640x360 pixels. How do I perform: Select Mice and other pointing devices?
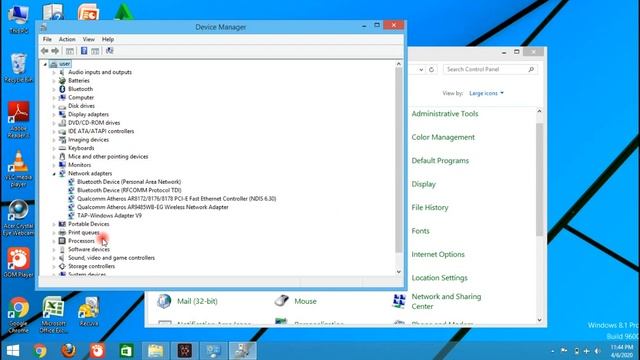point(108,157)
